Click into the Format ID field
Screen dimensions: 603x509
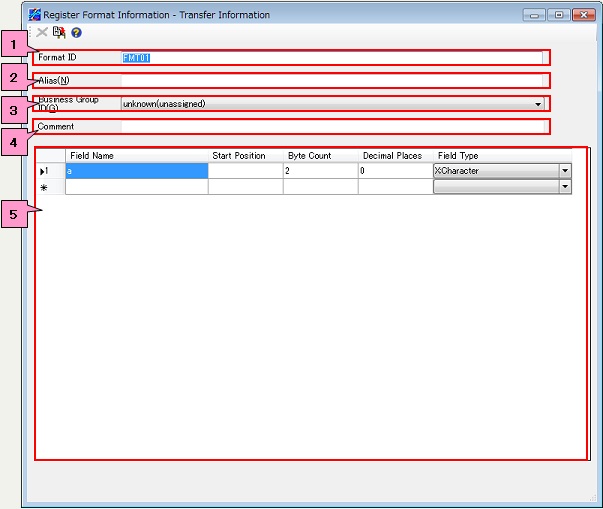330,58
